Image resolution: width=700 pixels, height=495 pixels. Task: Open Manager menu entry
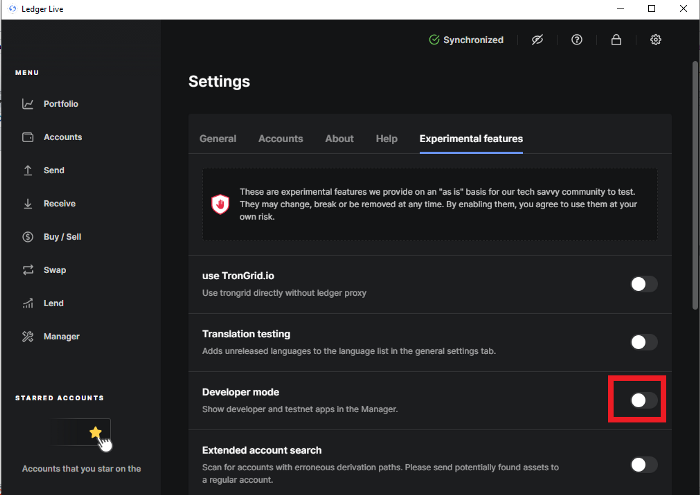tap(62, 337)
